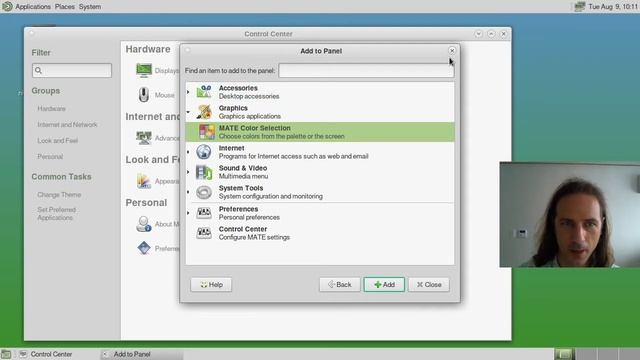
Task: Click the network icon in the top panel
Action: click(580, 6)
